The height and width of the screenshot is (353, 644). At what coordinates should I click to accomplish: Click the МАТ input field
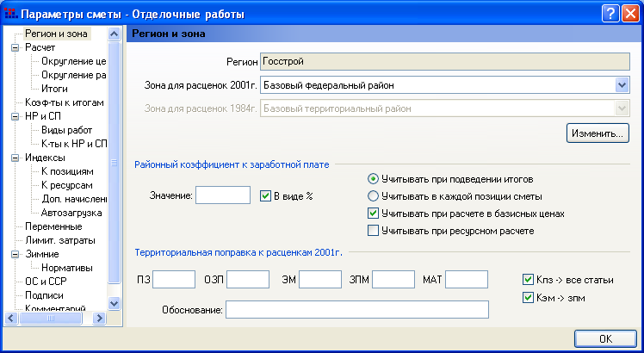467,280
